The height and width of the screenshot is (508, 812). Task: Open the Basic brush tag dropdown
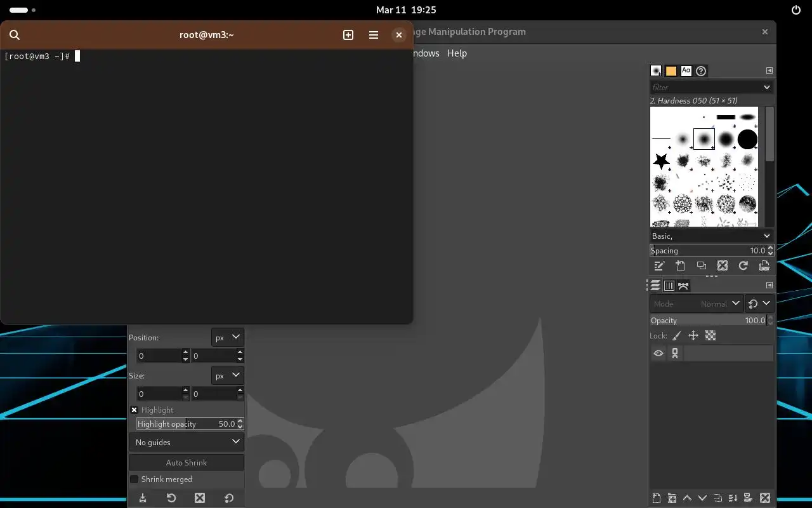tap(711, 236)
